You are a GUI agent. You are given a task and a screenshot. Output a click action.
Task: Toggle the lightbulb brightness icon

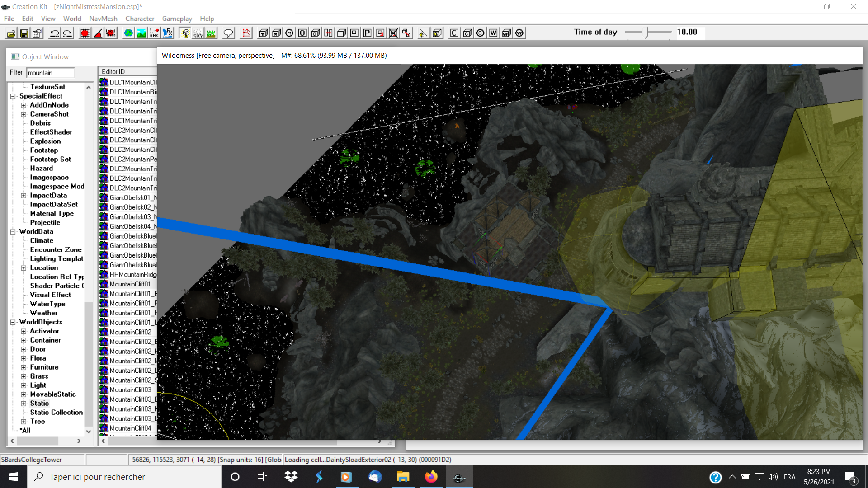click(185, 33)
